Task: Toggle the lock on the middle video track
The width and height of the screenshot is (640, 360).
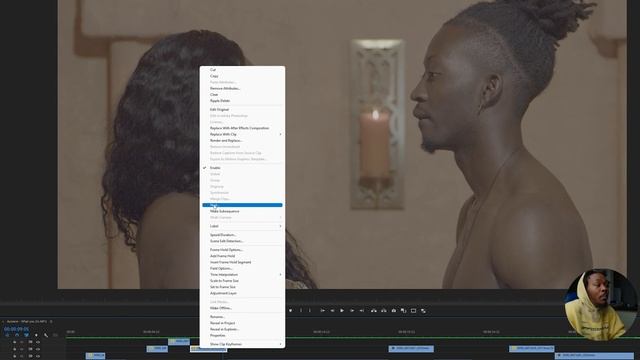Action: (x=14, y=349)
